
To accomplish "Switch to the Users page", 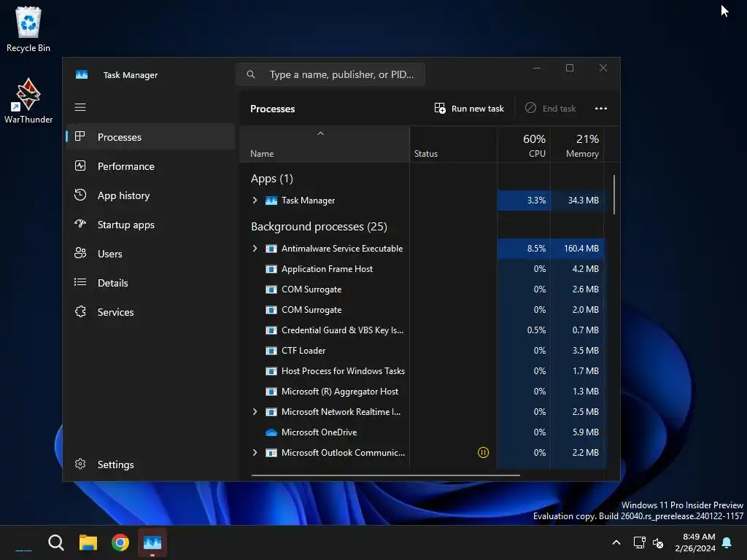I will (x=150, y=253).
